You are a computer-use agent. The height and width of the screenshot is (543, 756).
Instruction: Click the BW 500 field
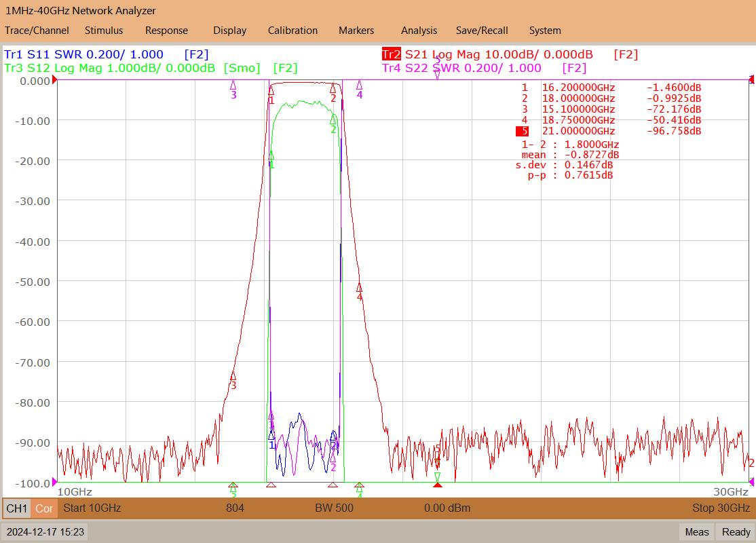(x=334, y=508)
